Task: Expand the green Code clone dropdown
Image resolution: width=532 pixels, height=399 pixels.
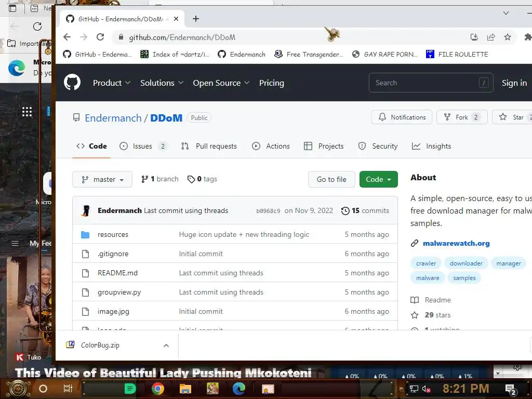Action: [378, 179]
